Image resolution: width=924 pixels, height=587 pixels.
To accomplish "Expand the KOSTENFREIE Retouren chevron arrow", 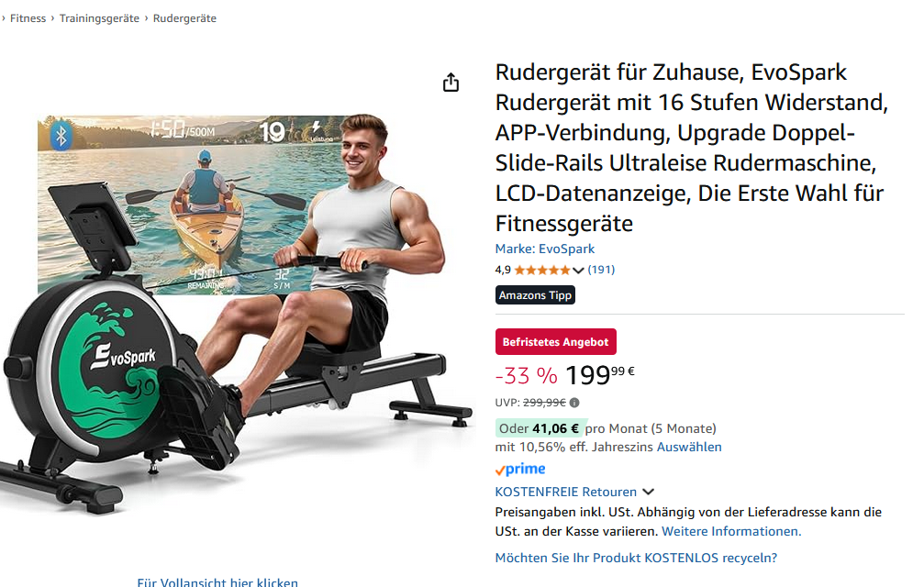I will 648,492.
